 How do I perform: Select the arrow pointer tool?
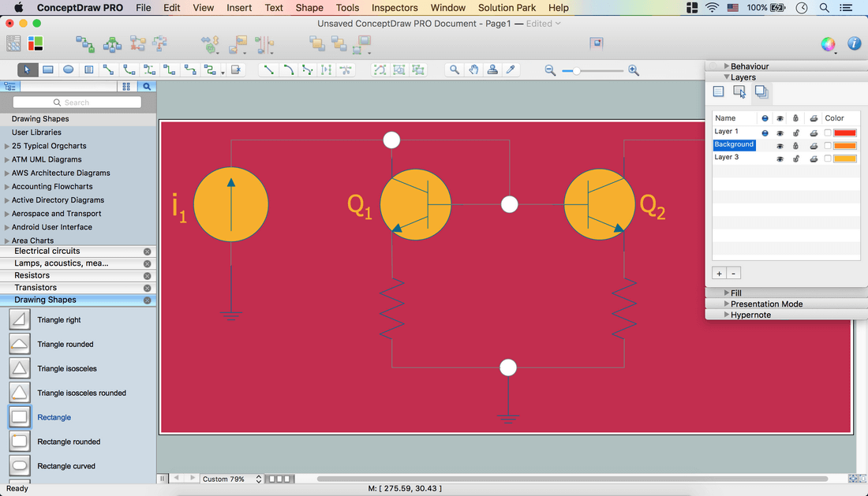point(28,70)
